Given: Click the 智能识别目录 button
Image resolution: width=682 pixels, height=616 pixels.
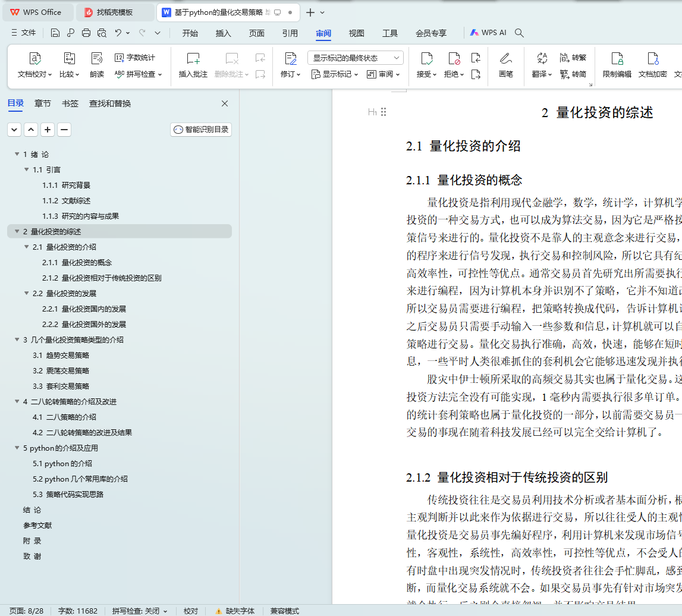Looking at the screenshot, I should click(x=201, y=130).
